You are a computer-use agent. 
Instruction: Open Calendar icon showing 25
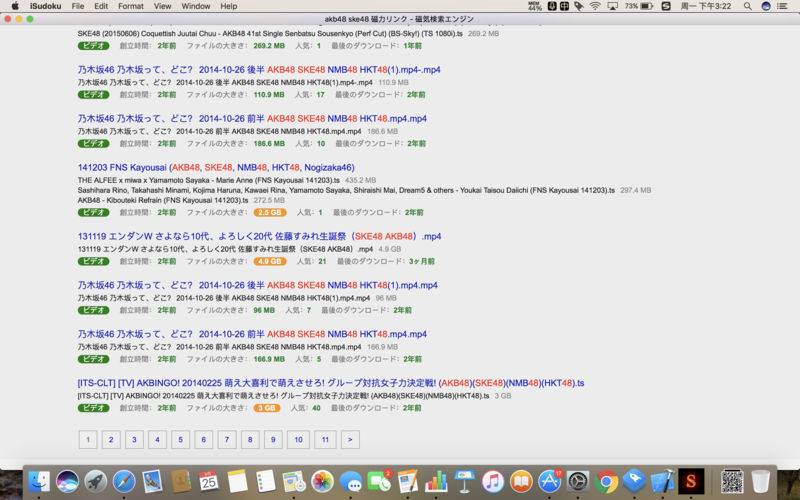tap(209, 481)
